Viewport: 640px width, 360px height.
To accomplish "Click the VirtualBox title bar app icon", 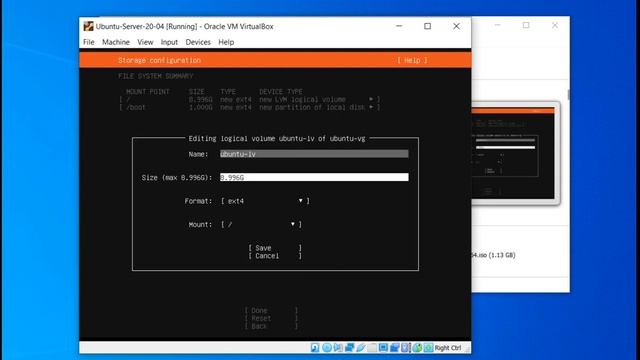I will coord(88,26).
